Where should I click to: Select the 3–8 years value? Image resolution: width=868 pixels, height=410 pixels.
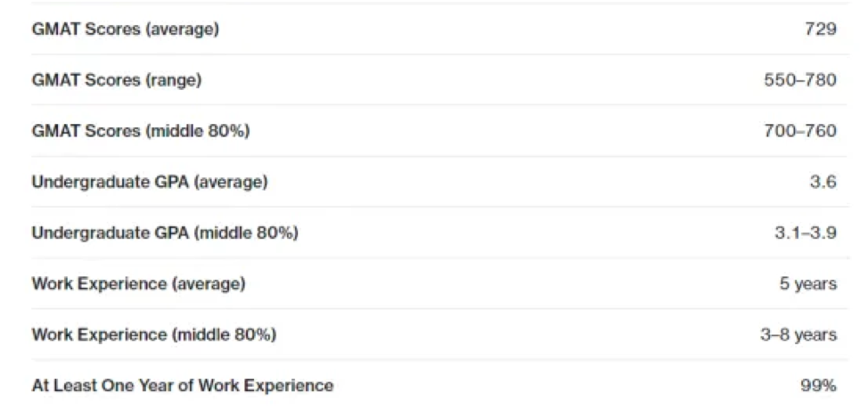[798, 335]
